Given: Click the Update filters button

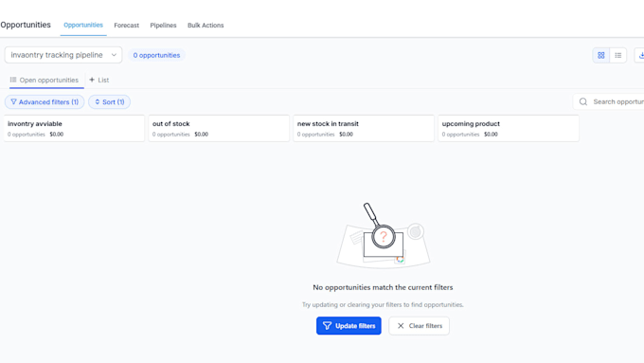Looking at the screenshot, I should (x=349, y=326).
